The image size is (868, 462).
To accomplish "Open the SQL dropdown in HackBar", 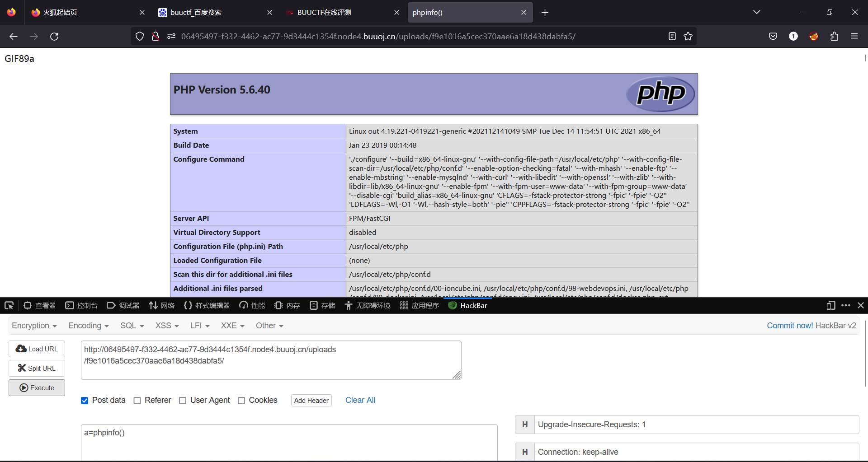I will (132, 326).
